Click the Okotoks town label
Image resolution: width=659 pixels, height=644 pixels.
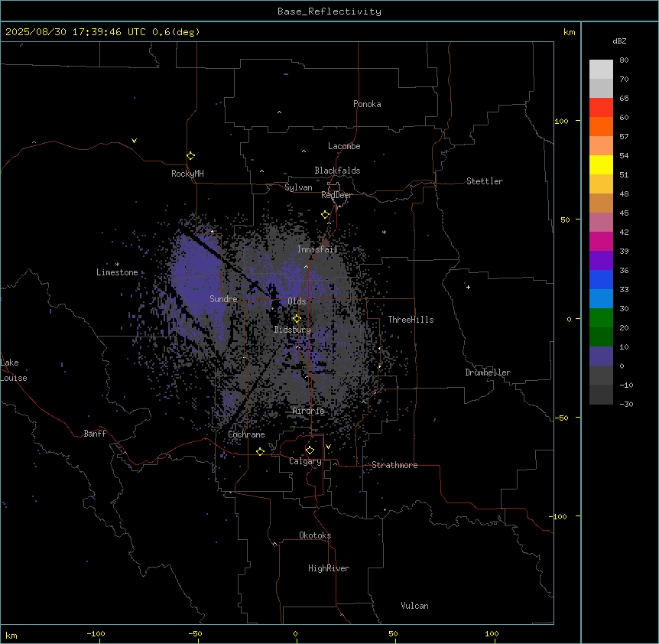(x=315, y=535)
